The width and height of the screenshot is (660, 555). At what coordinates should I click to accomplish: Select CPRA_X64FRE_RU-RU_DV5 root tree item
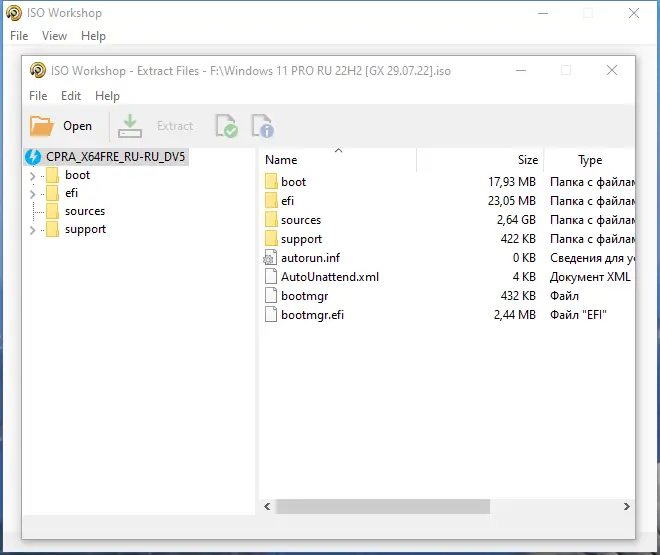point(115,157)
